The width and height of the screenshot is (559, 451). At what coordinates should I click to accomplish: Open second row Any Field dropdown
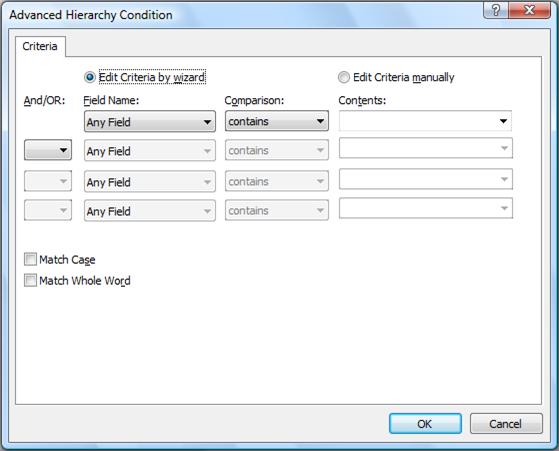150,151
